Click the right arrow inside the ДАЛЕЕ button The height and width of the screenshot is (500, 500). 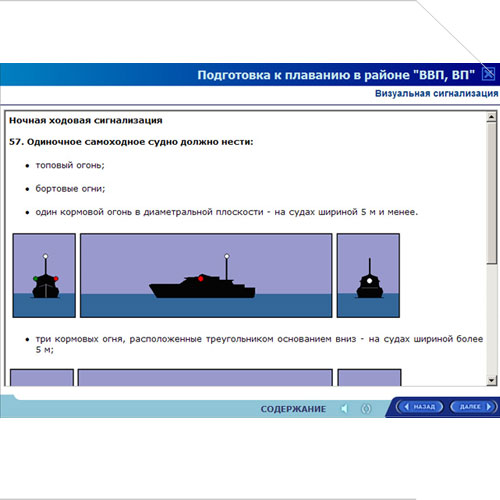[489, 407]
